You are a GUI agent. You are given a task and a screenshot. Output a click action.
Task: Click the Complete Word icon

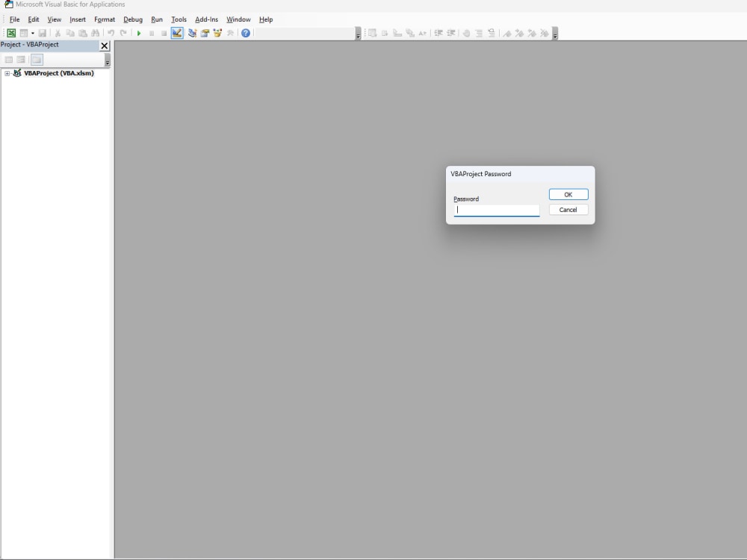(x=423, y=33)
